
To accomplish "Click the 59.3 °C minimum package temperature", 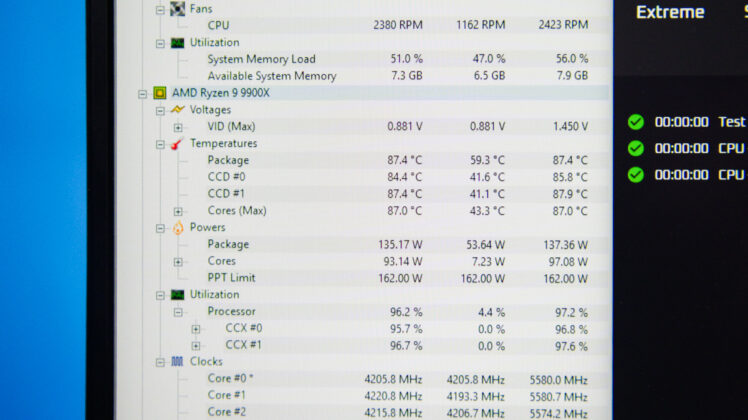I will [x=487, y=160].
